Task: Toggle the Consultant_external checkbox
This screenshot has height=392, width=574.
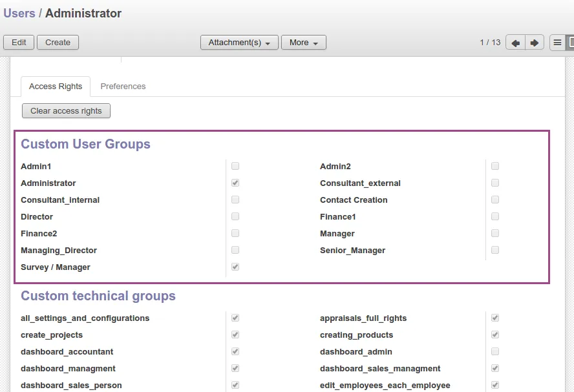Action: point(495,183)
